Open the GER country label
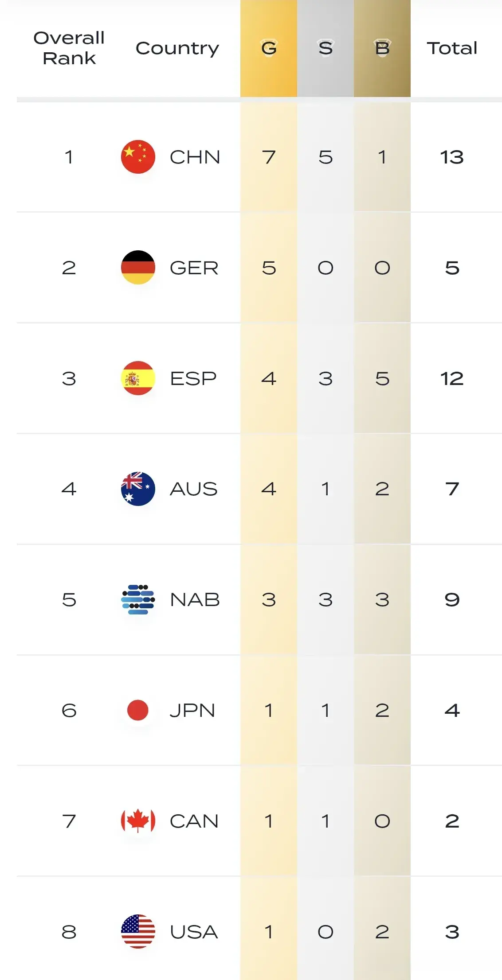 click(194, 268)
